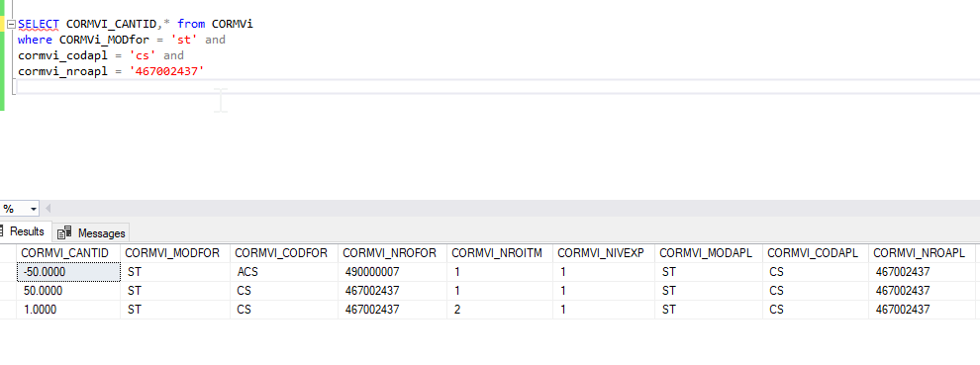Select the CORMVI_CODFOR column header
The height and width of the screenshot is (365, 980).
coord(284,253)
